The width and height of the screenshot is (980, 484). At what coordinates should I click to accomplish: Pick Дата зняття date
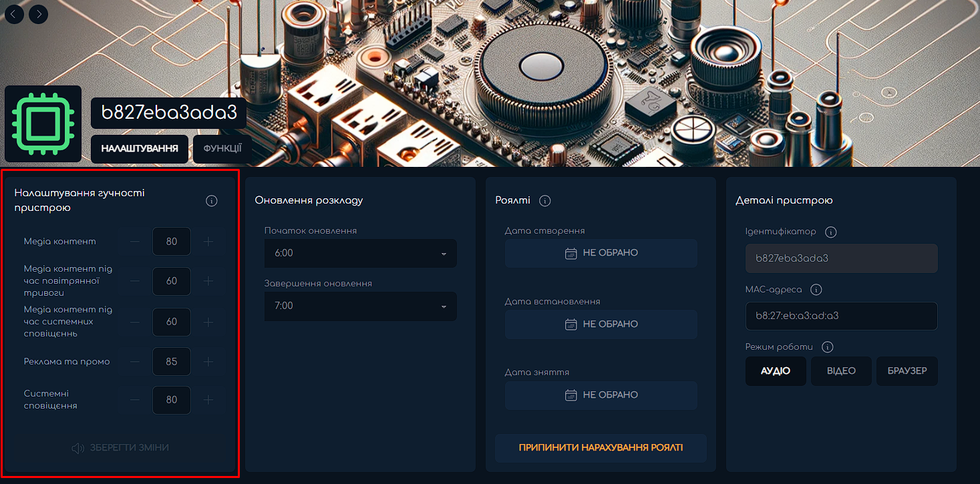601,395
